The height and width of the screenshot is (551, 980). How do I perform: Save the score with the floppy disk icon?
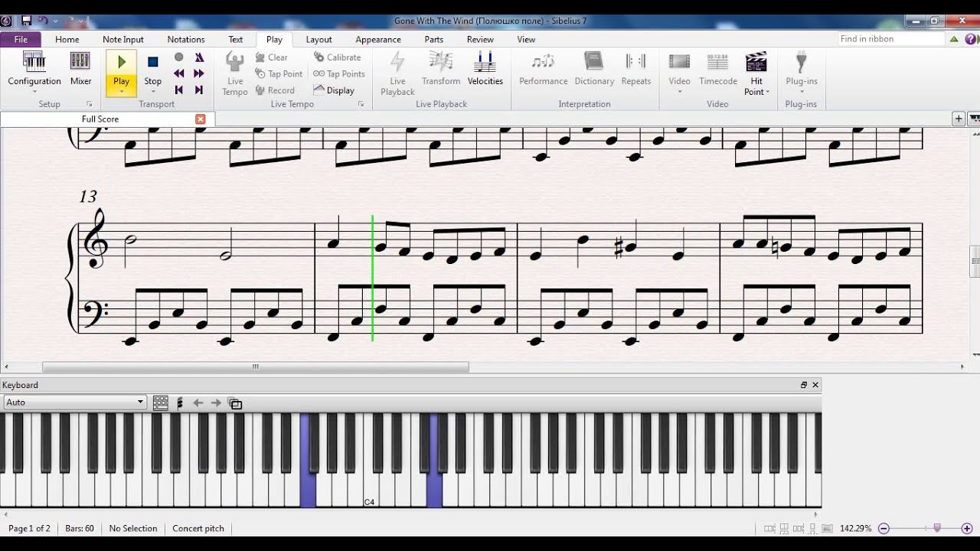(26, 21)
